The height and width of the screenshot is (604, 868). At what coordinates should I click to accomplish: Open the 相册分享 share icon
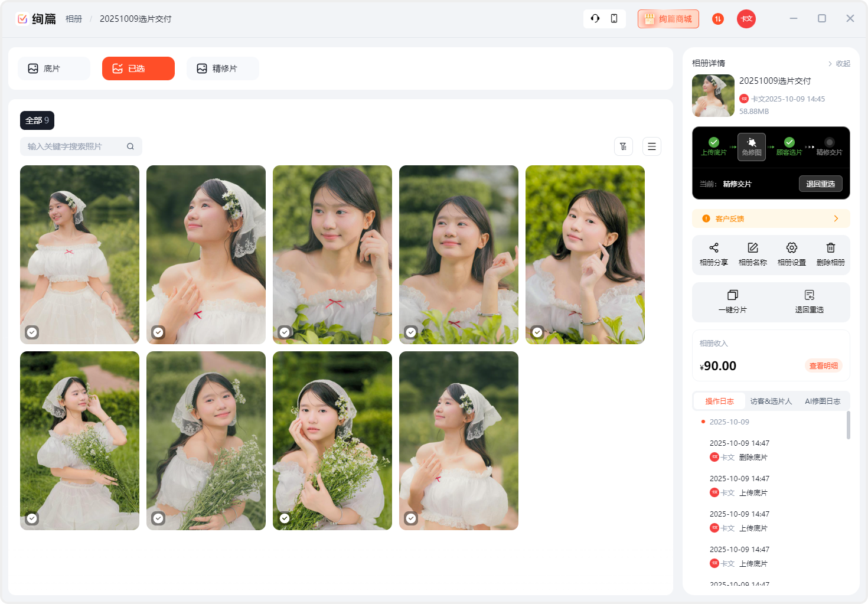point(713,248)
